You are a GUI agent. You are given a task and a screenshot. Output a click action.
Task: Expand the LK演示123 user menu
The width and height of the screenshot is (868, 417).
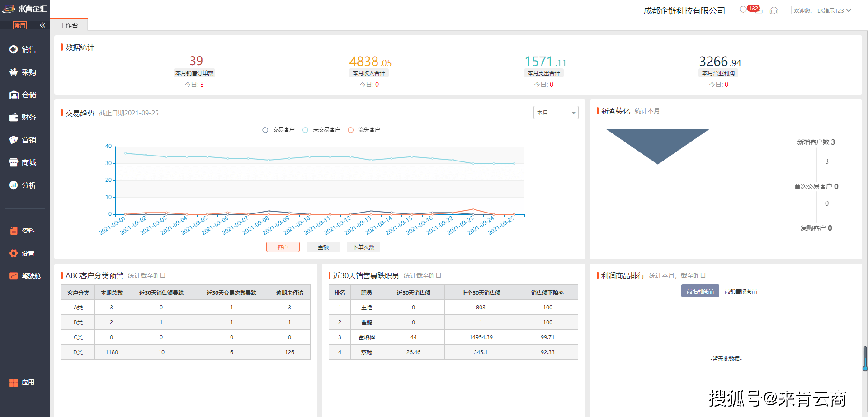834,10
